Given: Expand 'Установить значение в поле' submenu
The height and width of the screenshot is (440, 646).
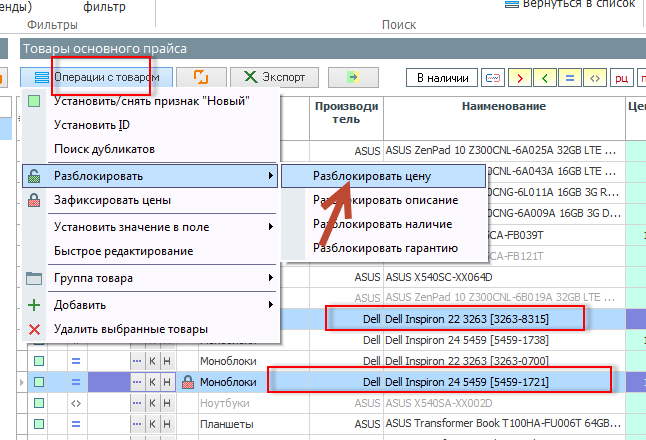Looking at the screenshot, I should pyautogui.click(x=150, y=227).
